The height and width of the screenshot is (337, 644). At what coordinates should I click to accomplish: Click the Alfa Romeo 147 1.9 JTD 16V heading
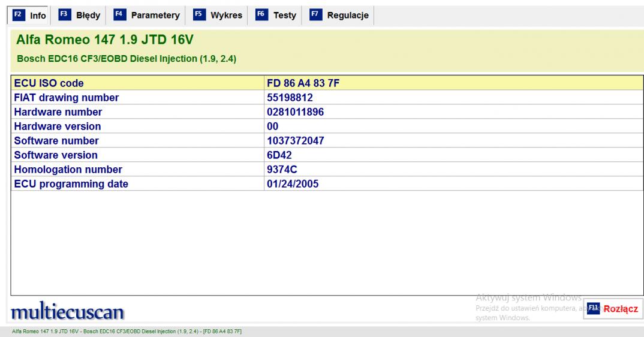pyautogui.click(x=105, y=40)
